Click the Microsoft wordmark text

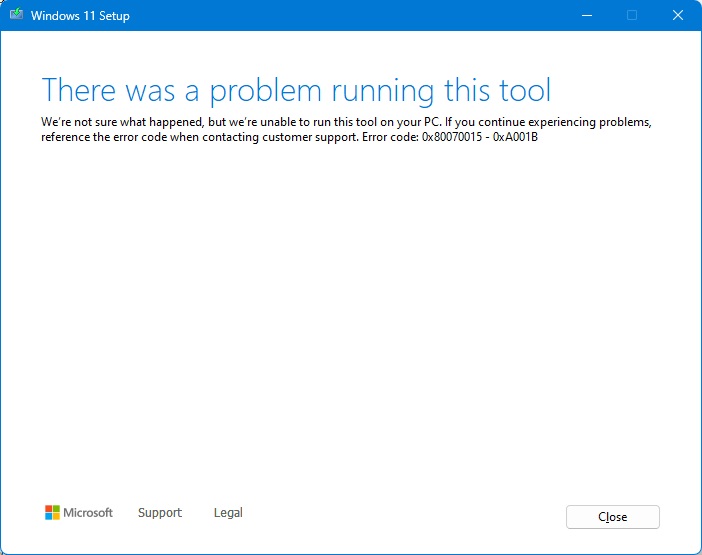[x=88, y=512]
